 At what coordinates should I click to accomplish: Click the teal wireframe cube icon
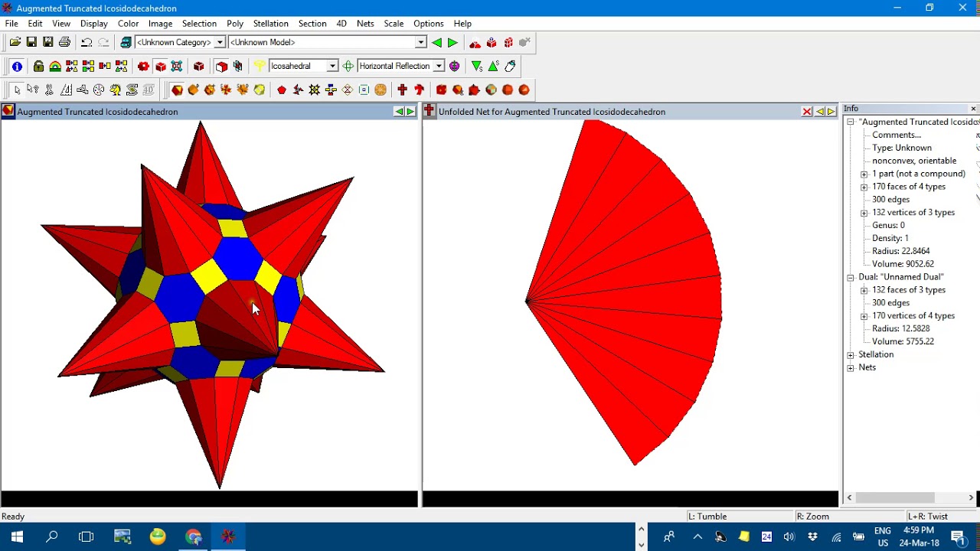click(x=177, y=67)
